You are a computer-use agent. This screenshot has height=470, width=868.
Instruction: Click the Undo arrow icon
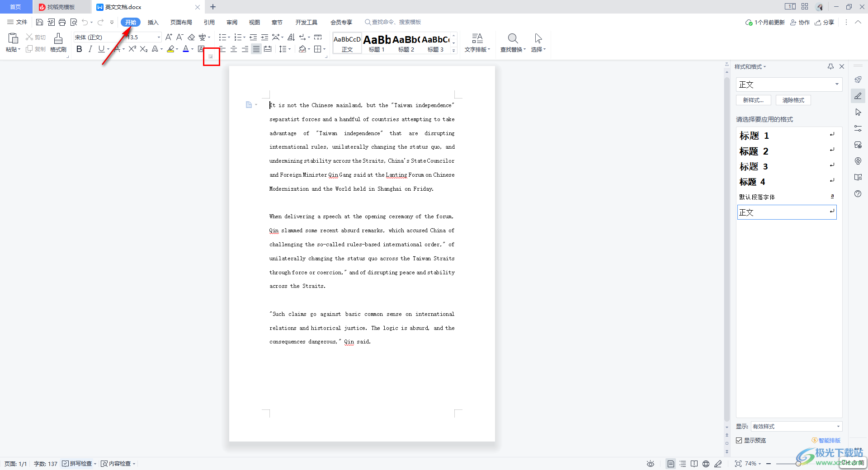[x=85, y=22]
